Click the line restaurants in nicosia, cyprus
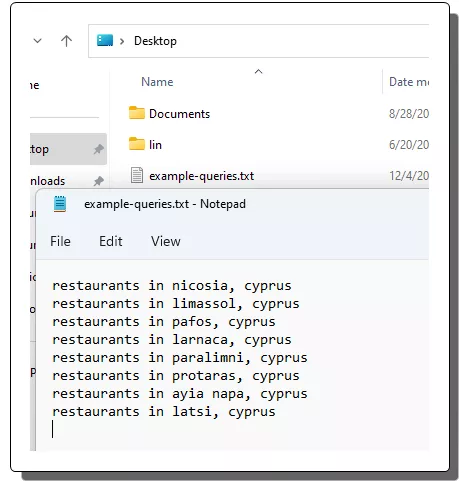 tap(172, 286)
